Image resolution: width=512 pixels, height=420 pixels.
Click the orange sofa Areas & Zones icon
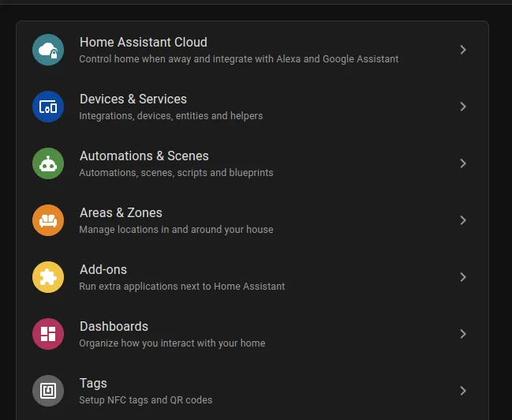[48, 220]
